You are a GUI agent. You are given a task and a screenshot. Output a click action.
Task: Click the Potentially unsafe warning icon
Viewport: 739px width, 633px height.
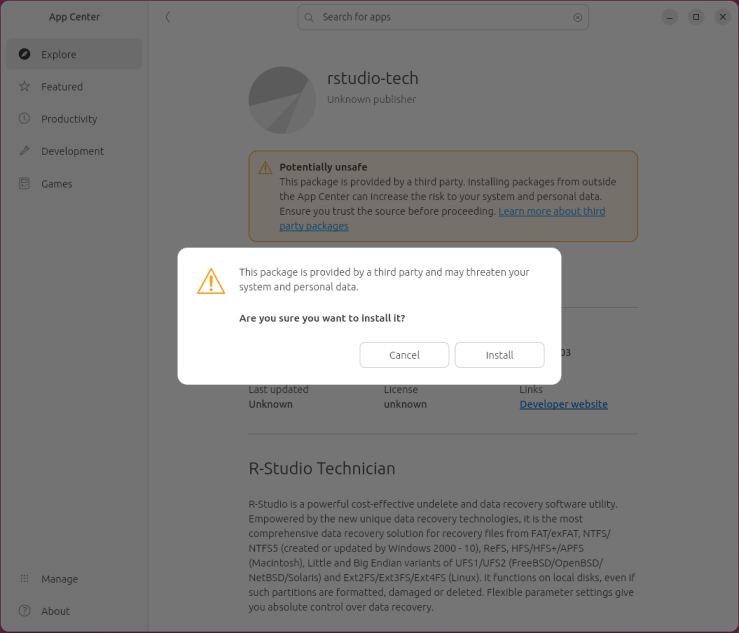[265, 168]
